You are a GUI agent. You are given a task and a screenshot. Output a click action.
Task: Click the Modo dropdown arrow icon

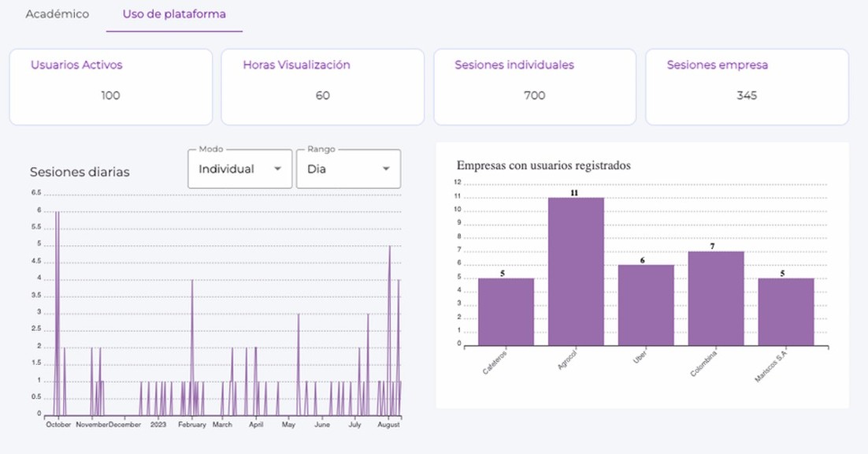[x=277, y=169]
